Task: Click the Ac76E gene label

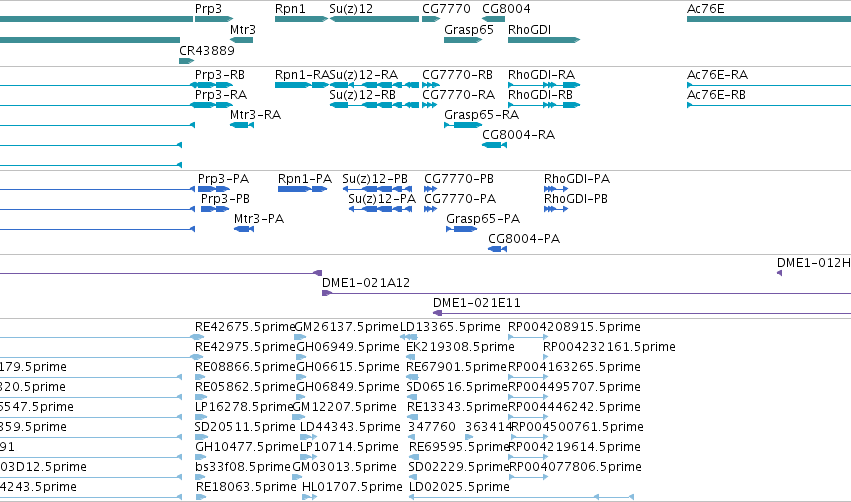Action: point(706,9)
